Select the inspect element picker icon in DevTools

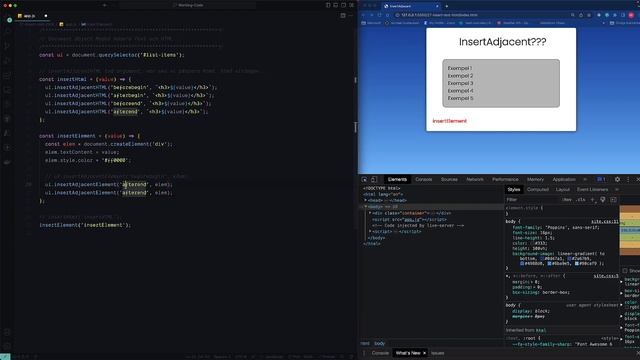click(x=364, y=180)
